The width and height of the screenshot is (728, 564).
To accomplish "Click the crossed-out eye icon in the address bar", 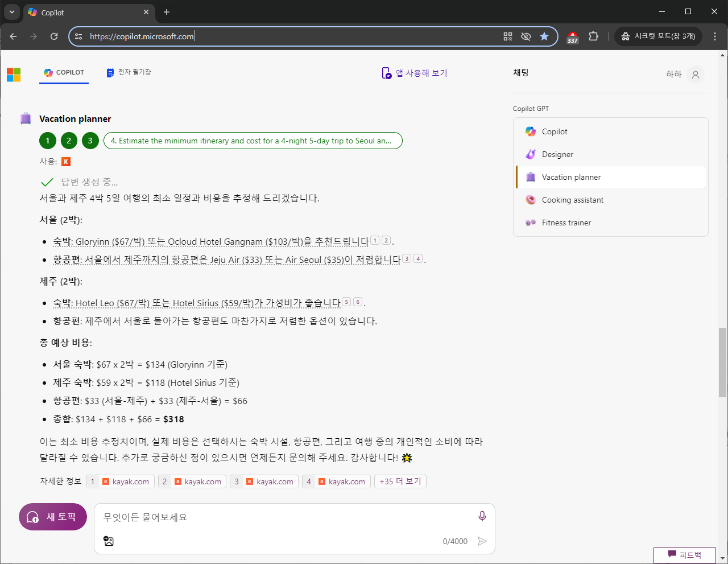I will pyautogui.click(x=526, y=36).
